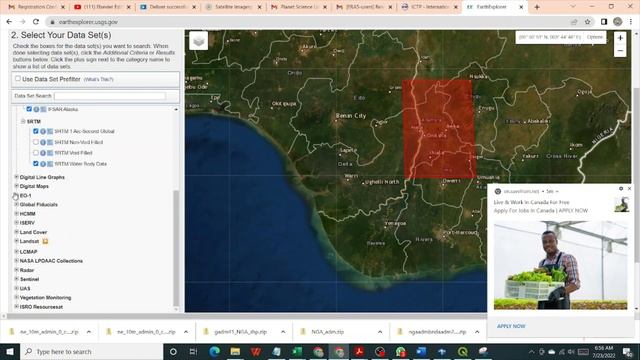The height and width of the screenshot is (360, 640).
Task: Expand the Digital Line Graphs category
Action: [x=17, y=177]
